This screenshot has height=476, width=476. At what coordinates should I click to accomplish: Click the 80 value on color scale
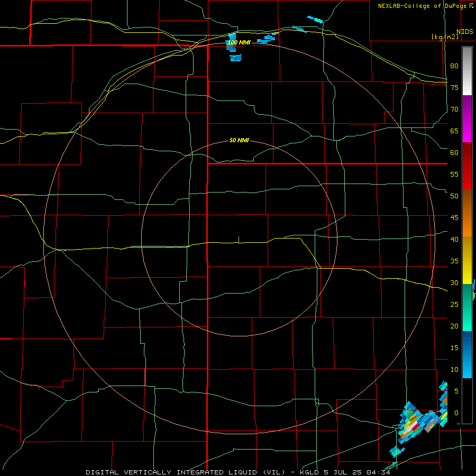tap(454, 66)
